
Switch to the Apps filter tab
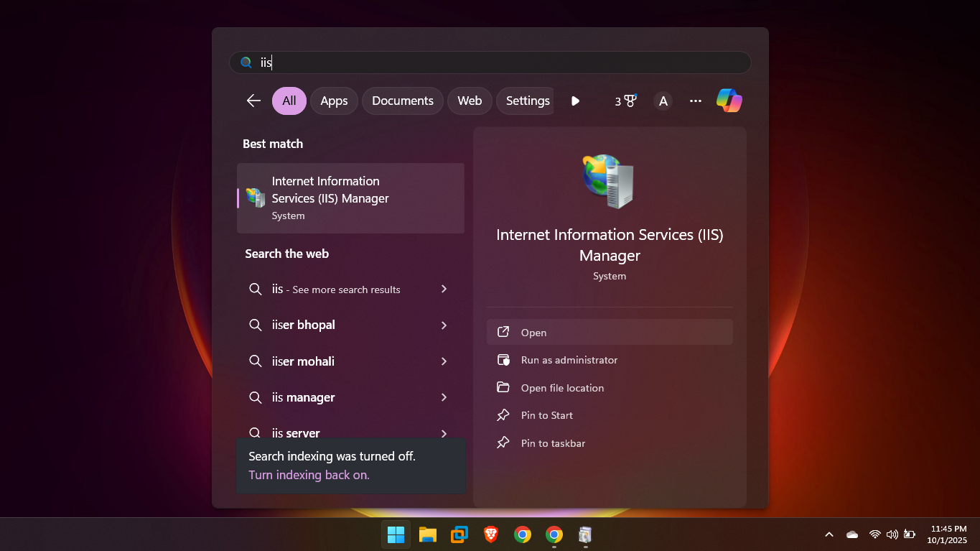[334, 101]
